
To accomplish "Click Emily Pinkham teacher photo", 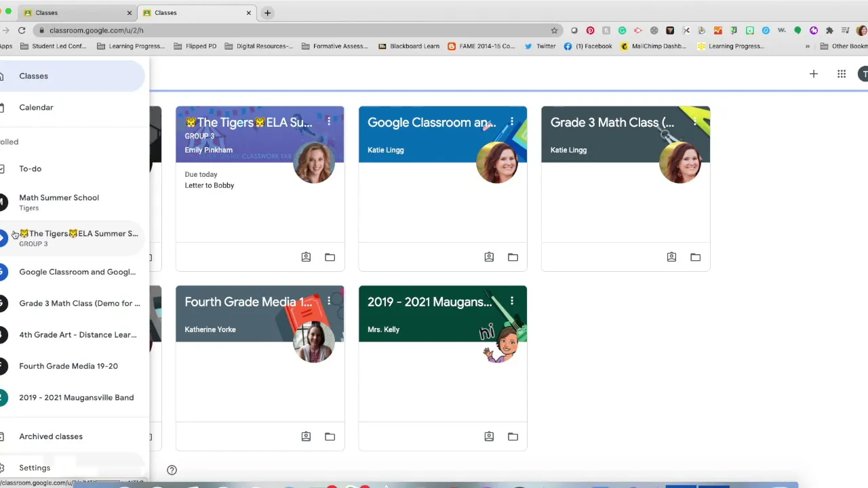I will coord(314,162).
